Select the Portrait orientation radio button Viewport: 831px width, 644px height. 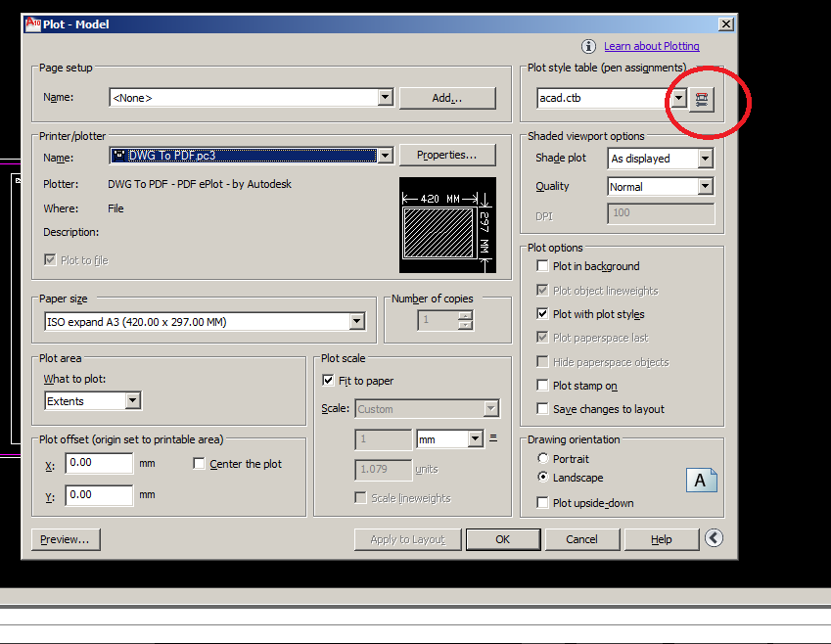[x=542, y=458]
